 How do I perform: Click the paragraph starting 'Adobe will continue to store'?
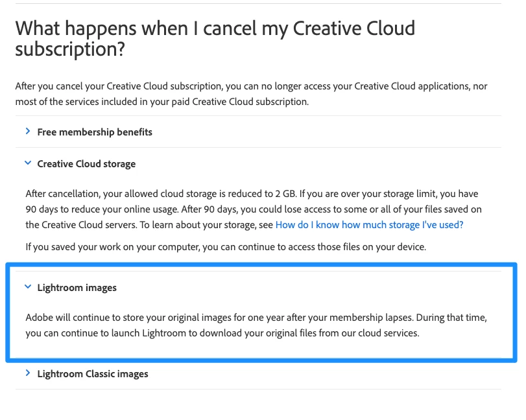tap(256, 325)
